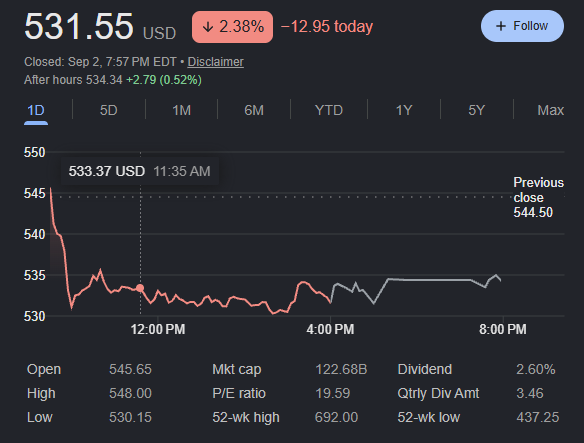Click the −12.95 today text
Image resolution: width=584 pixels, height=443 pixels.
(x=327, y=27)
